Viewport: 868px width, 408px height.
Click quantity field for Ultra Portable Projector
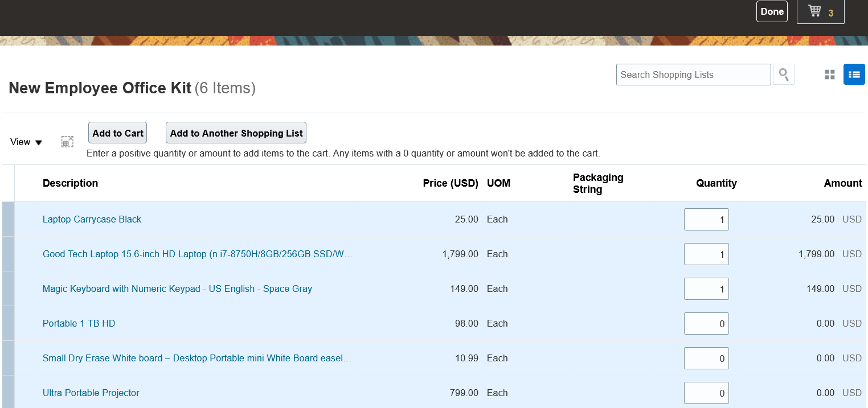coord(706,393)
